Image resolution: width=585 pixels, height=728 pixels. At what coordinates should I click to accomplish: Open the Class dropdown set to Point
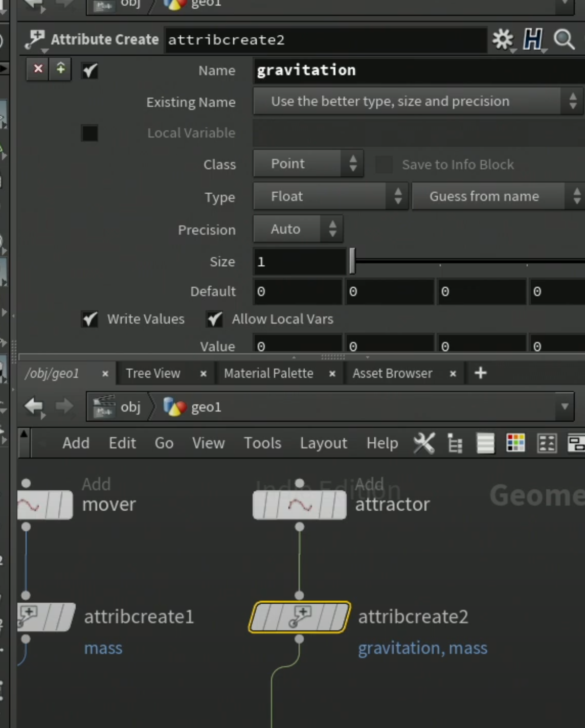point(308,164)
